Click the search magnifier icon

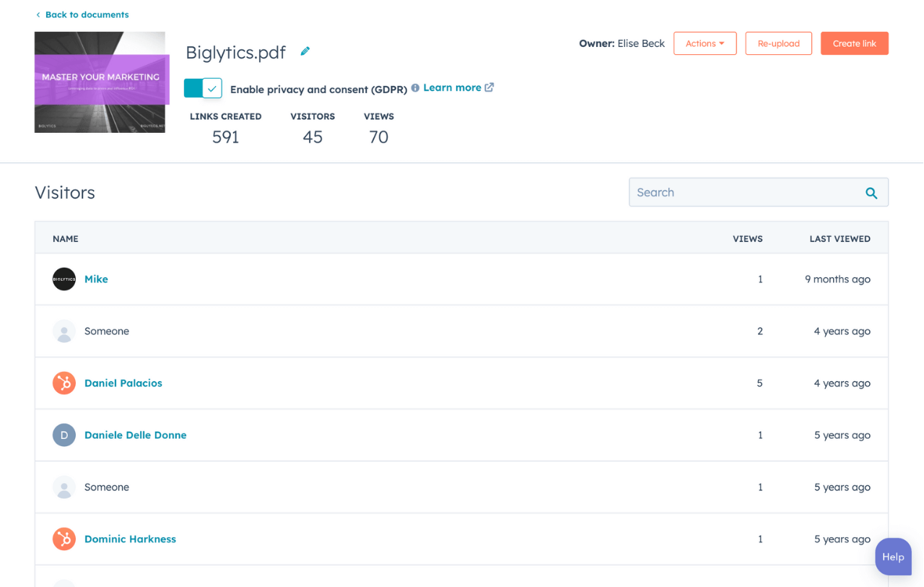871,193
